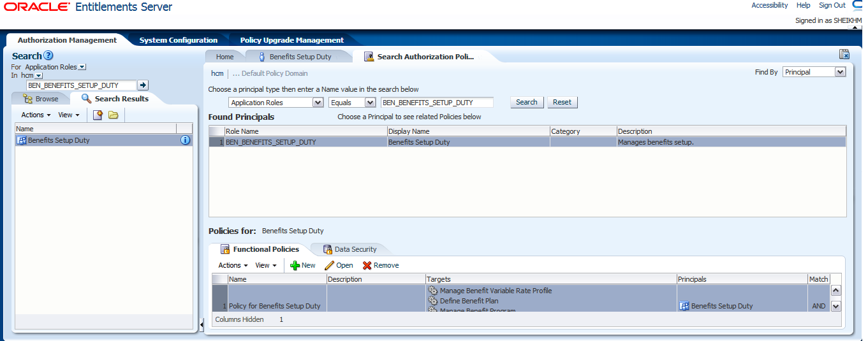
Task: Click the Oracle Entitlements Server logo
Action: click(87, 7)
